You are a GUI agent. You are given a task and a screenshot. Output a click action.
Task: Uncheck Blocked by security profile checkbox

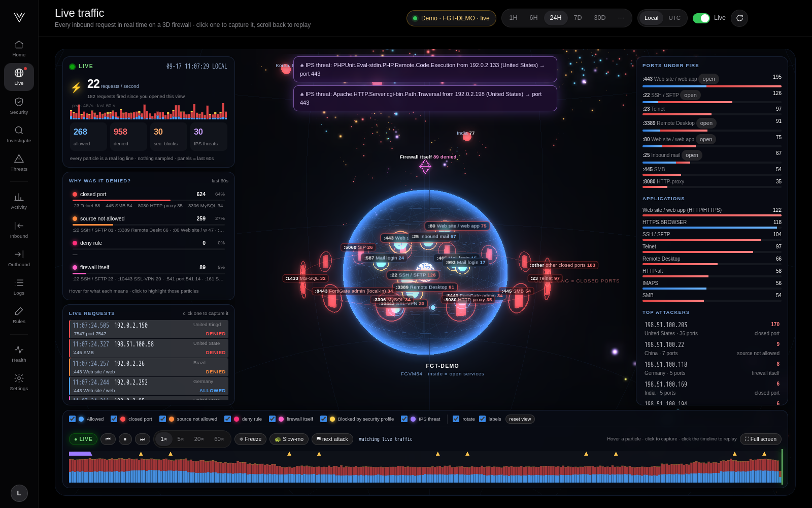tap(323, 419)
